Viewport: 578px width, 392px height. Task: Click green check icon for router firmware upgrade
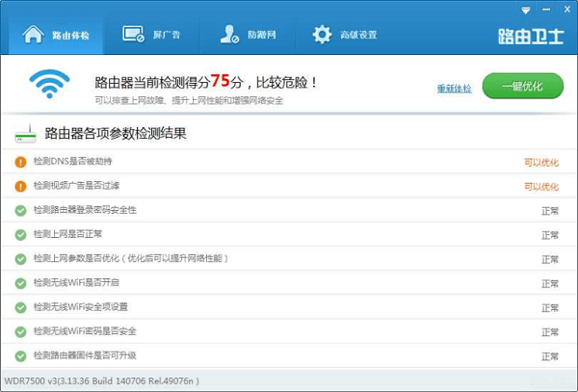(x=20, y=356)
